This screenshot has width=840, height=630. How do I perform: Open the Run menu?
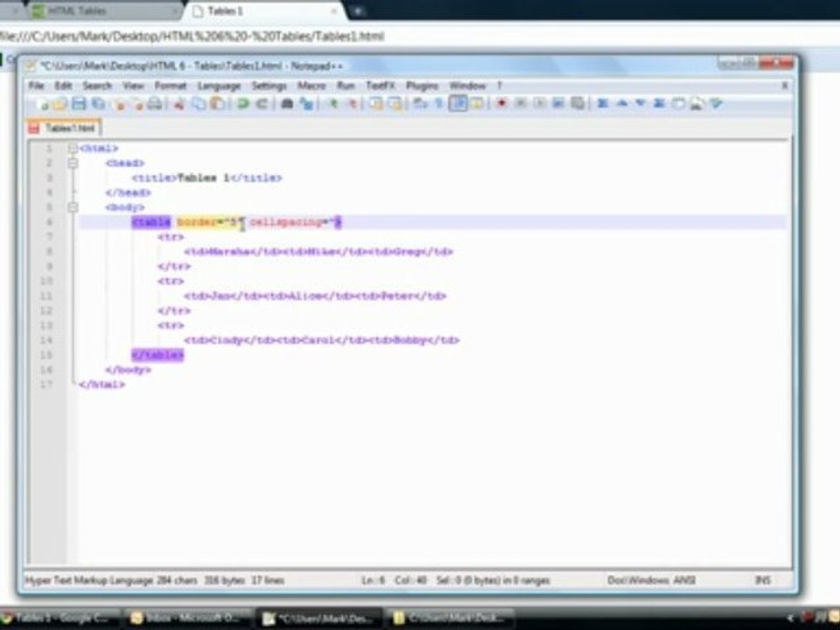click(346, 86)
